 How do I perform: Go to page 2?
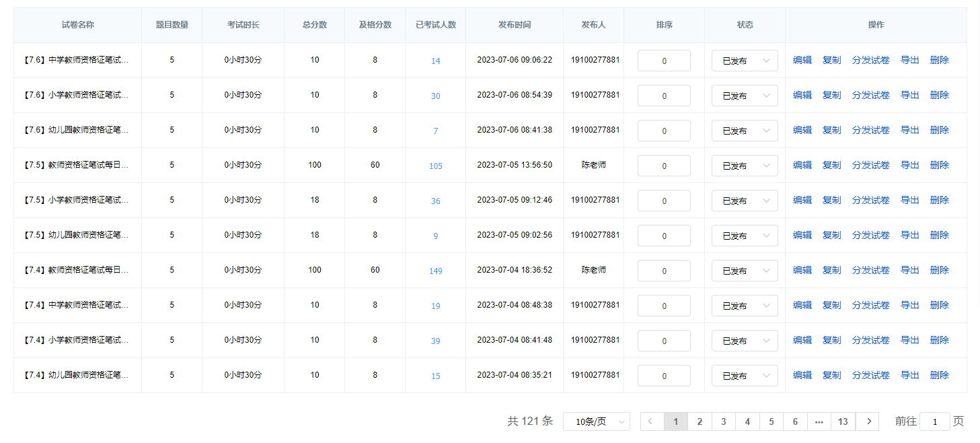700,421
